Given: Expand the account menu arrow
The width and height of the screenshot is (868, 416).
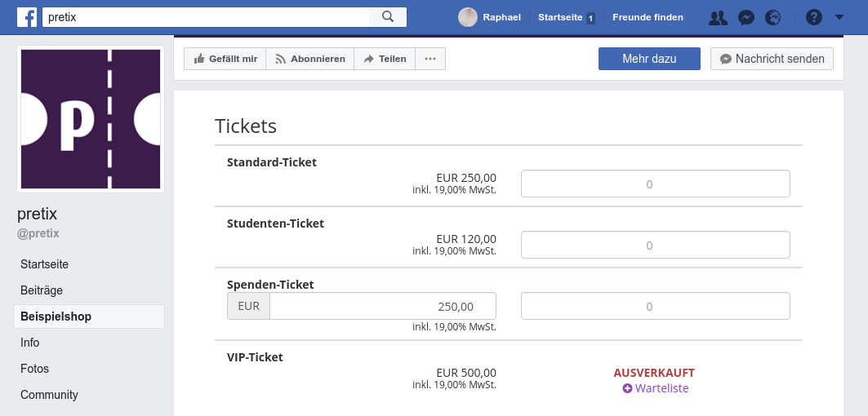Looking at the screenshot, I should point(839,17).
